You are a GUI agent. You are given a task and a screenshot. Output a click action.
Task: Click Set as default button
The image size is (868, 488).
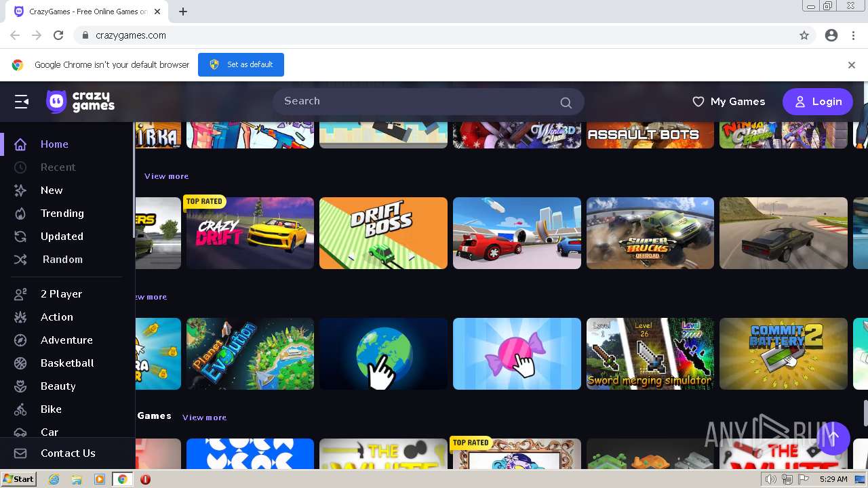click(x=241, y=65)
